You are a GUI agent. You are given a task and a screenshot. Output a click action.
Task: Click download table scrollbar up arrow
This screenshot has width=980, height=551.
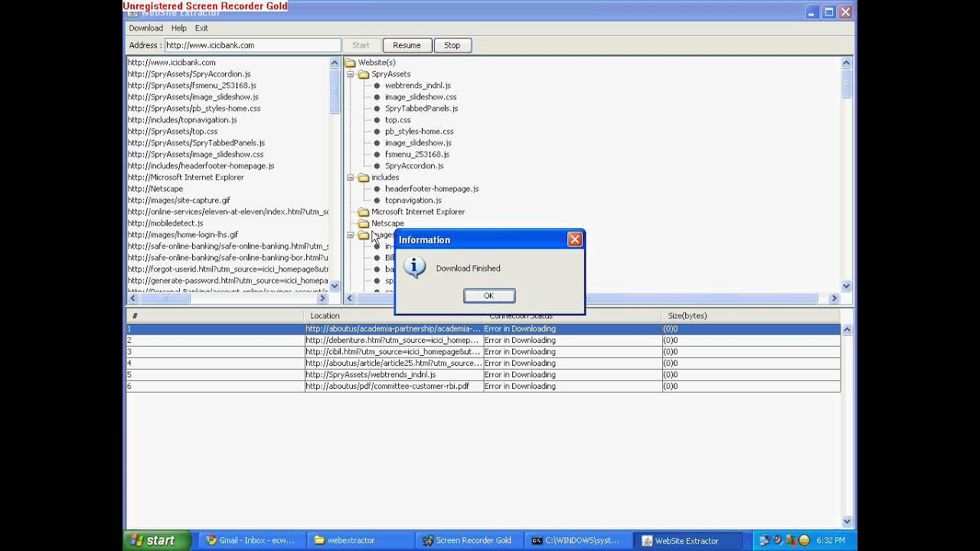click(847, 329)
